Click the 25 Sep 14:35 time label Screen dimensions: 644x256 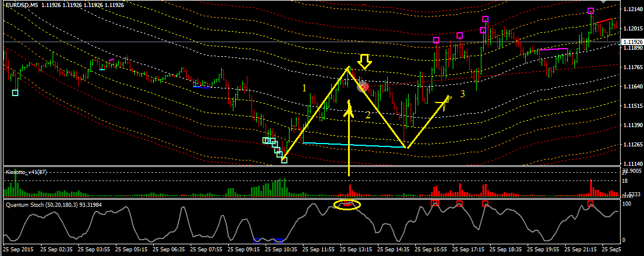392,250
